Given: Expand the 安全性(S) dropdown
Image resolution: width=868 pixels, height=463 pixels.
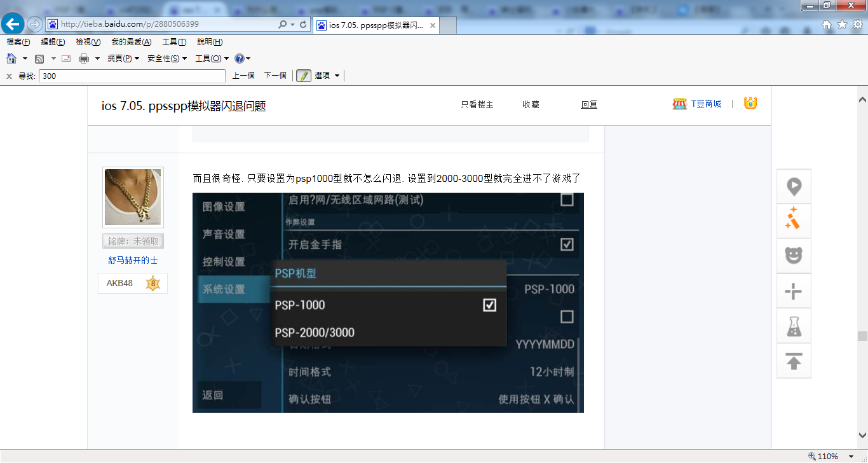Looking at the screenshot, I should 166,59.
